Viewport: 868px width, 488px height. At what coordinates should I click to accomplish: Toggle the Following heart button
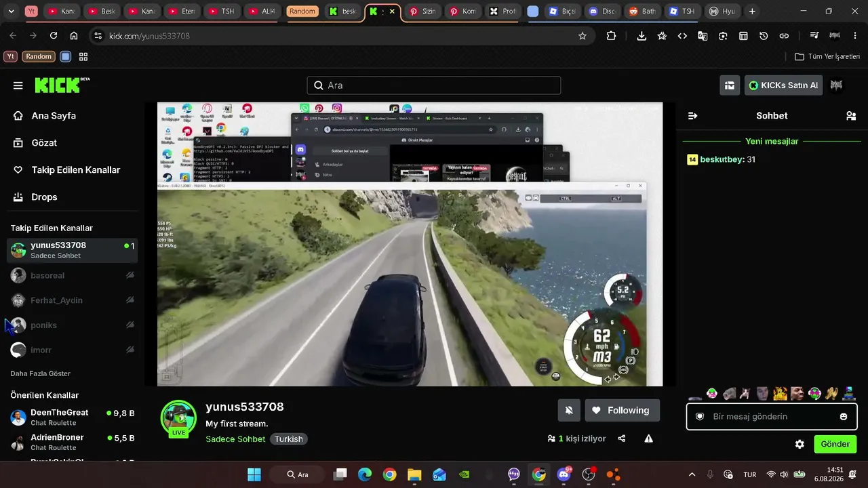(x=622, y=410)
